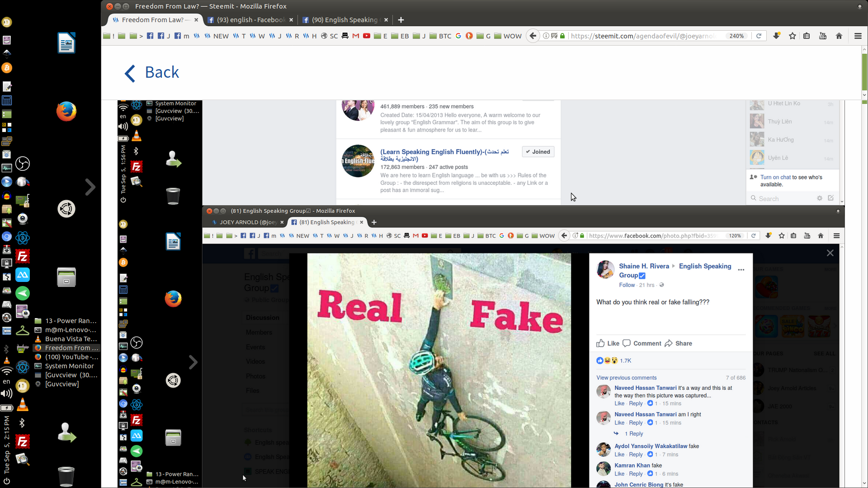Click 'Joined' button in the pictured group list
The width and height of the screenshot is (868, 488).
(538, 152)
